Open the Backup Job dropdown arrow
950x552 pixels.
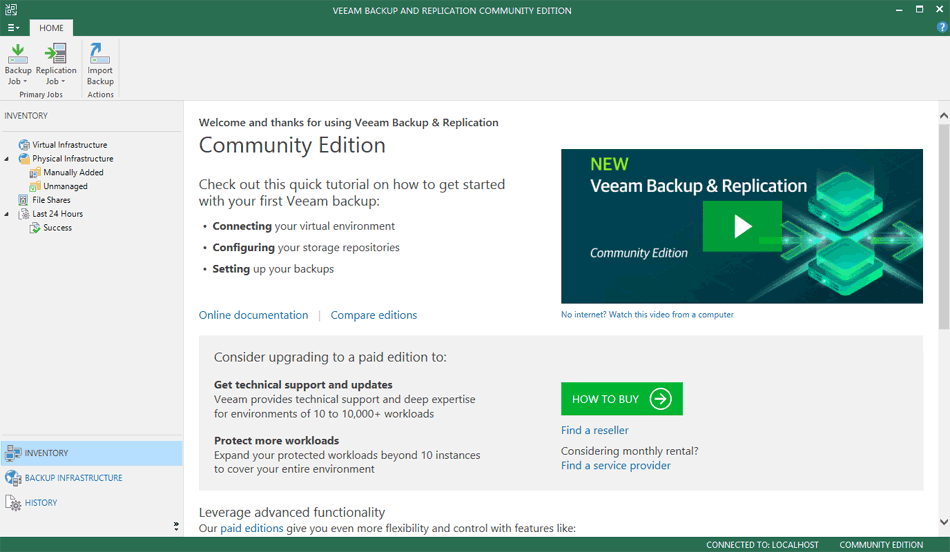25,82
